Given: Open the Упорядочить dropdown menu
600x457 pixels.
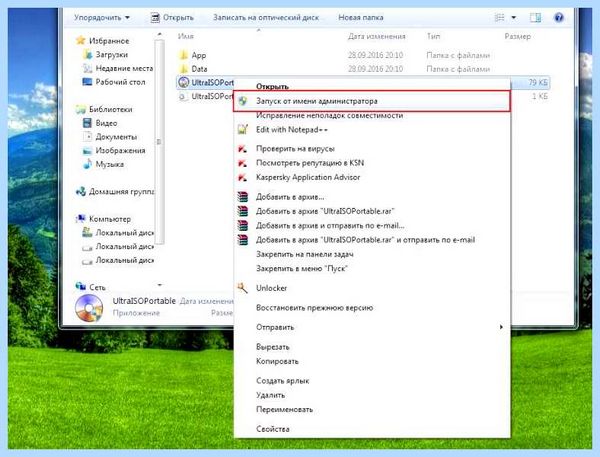Looking at the screenshot, I should 102,17.
